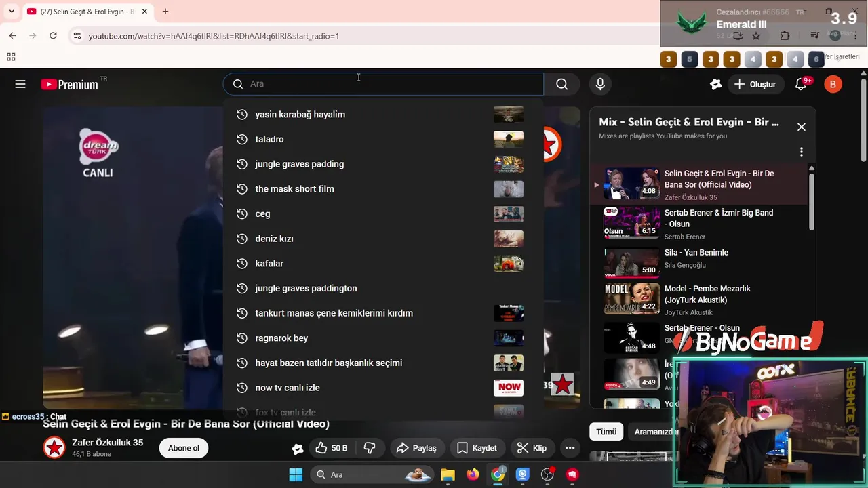Click Oluştur create button
This screenshot has width=868, height=488.
coord(754,84)
